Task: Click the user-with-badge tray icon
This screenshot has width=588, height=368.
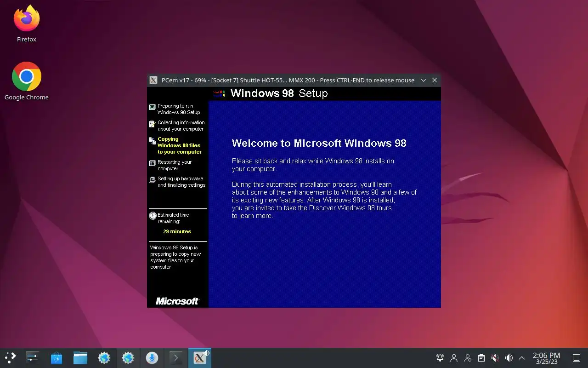Action: (x=468, y=358)
